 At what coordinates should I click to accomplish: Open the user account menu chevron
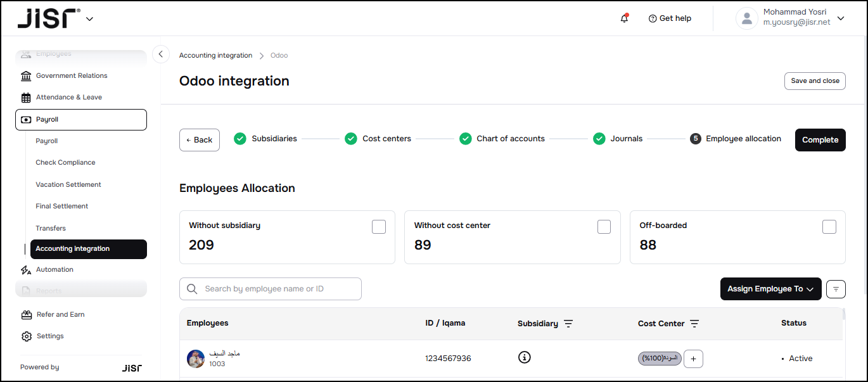click(841, 18)
